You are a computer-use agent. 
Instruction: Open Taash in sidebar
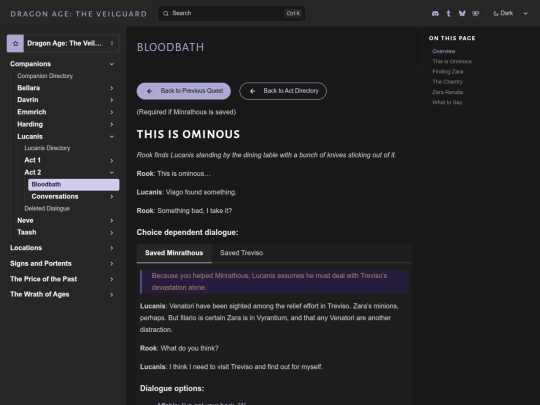tap(27, 233)
